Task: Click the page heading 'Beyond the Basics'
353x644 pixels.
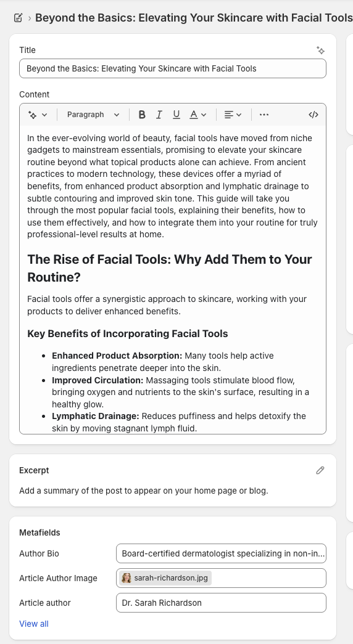Action: tap(194, 18)
